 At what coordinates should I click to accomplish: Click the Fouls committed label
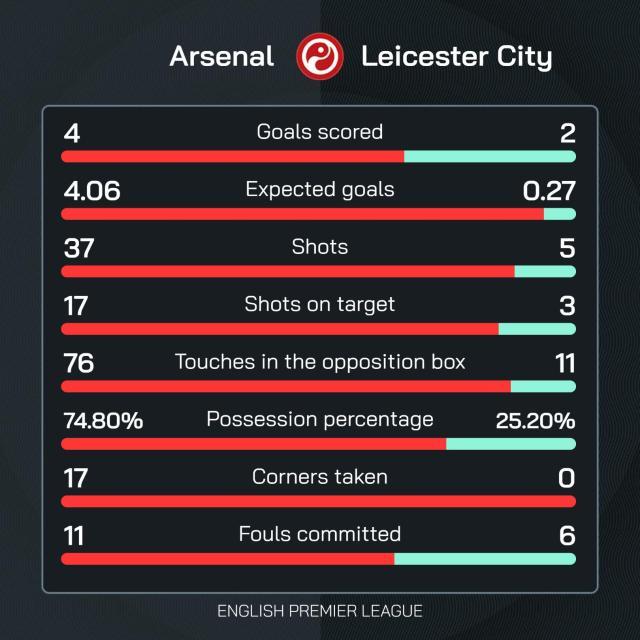(x=320, y=534)
